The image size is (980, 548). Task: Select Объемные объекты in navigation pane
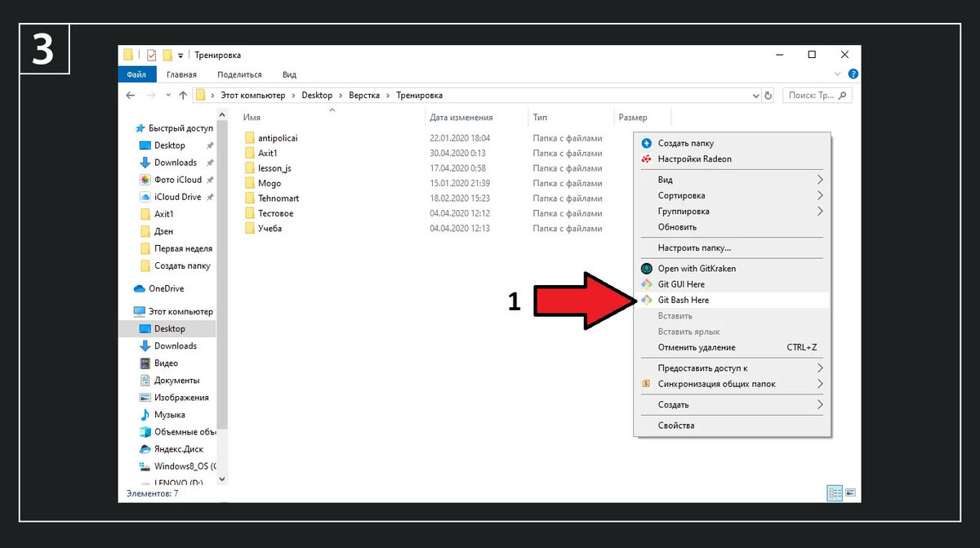[185, 432]
